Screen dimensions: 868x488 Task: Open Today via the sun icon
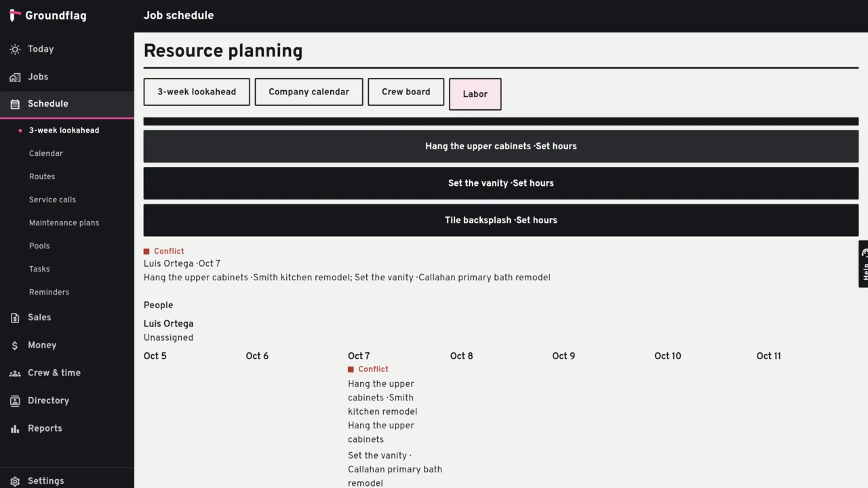[x=15, y=50]
